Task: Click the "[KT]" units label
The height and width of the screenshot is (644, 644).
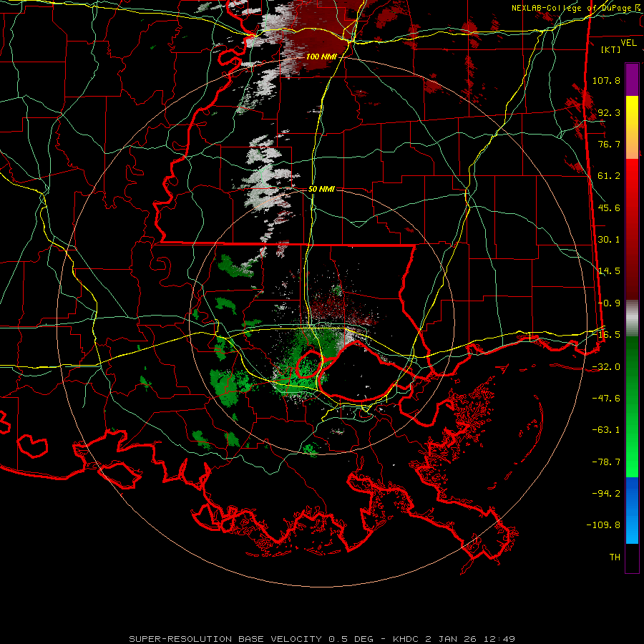Action: (x=610, y=49)
